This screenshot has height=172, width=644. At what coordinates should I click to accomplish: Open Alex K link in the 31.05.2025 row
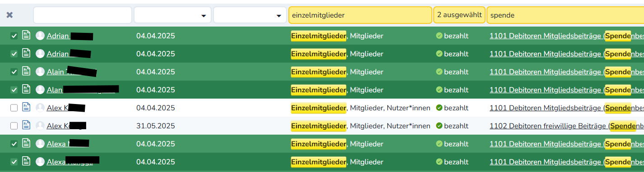point(66,126)
